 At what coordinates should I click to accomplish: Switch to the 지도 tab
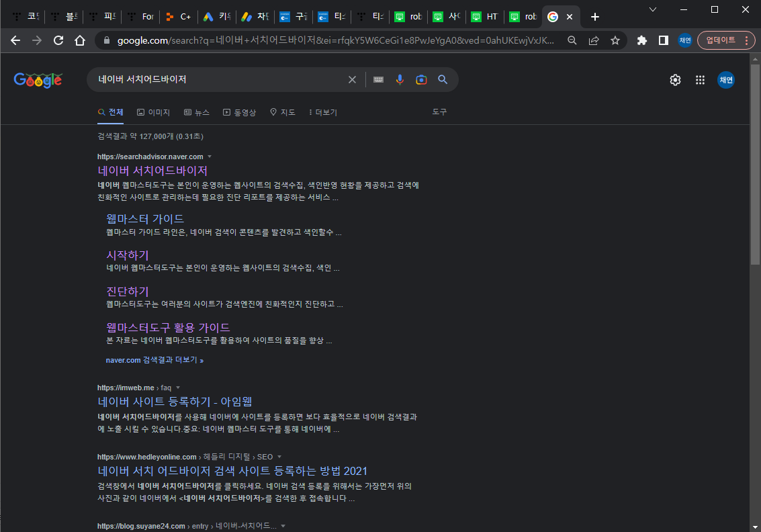point(283,112)
